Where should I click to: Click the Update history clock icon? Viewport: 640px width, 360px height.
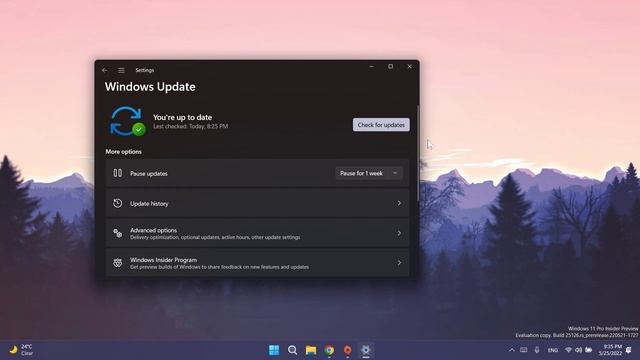[x=118, y=203]
